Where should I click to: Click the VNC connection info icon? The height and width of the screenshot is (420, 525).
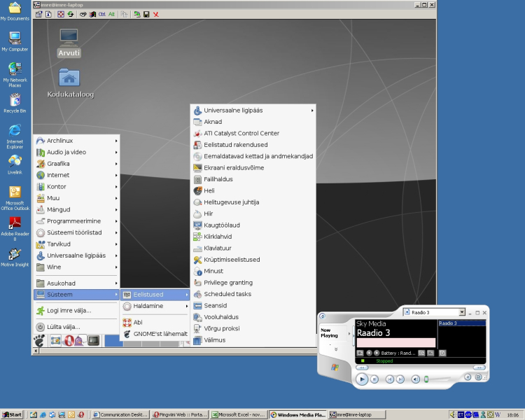(x=48, y=14)
